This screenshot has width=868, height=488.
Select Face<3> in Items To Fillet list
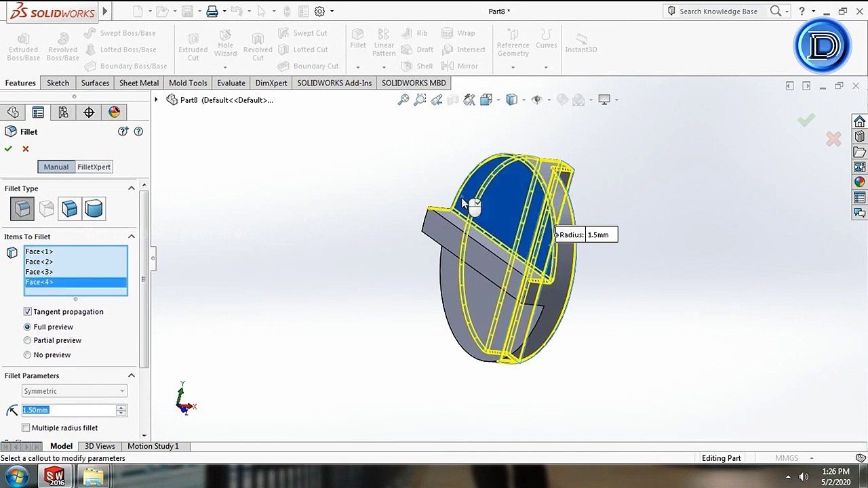pos(75,272)
